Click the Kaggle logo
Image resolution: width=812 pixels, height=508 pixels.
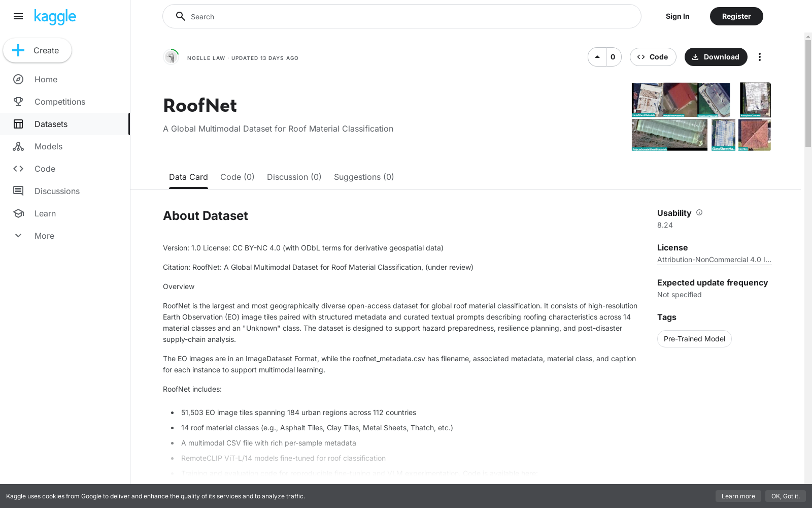pos(55,16)
